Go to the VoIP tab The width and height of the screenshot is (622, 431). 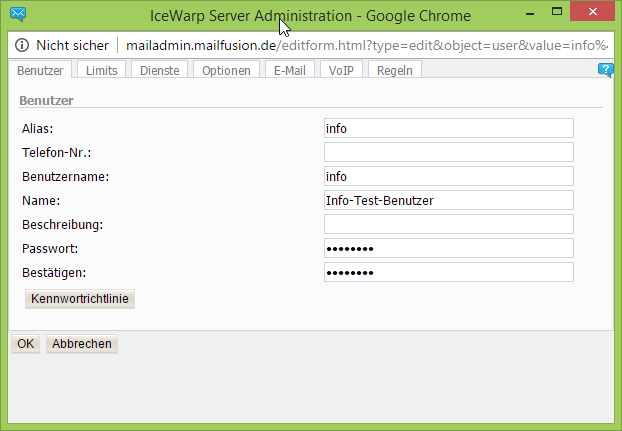pos(341,70)
